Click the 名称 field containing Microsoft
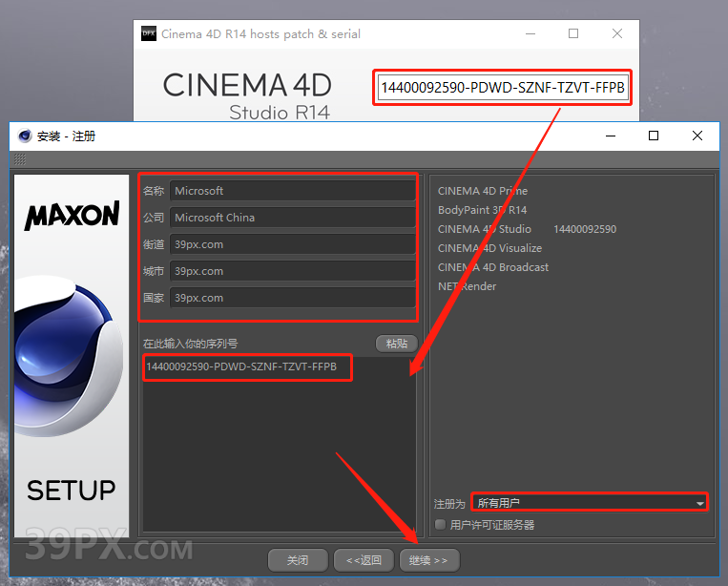Image resolution: width=728 pixels, height=586 pixels. tap(293, 191)
